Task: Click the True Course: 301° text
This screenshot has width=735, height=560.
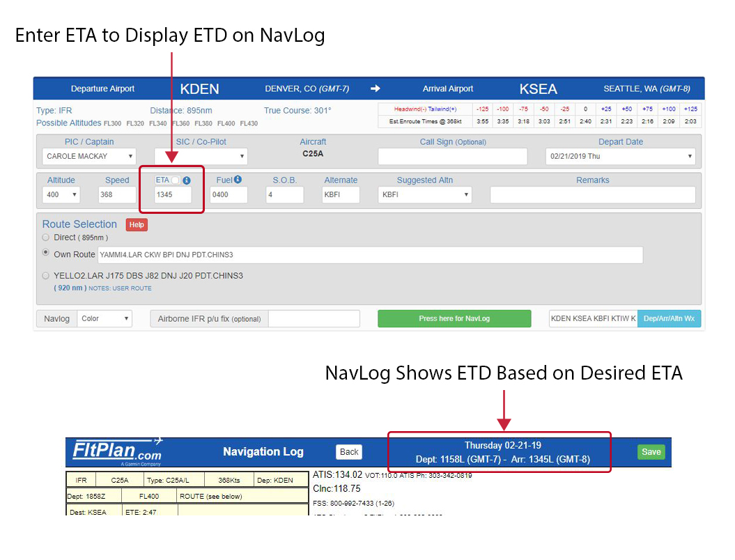Action: [297, 111]
